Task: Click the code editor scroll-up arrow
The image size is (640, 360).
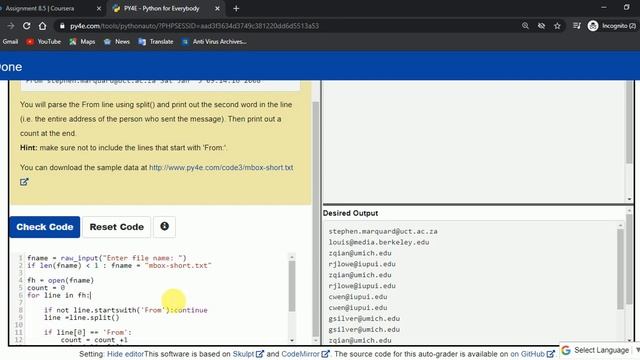Action: [292, 257]
